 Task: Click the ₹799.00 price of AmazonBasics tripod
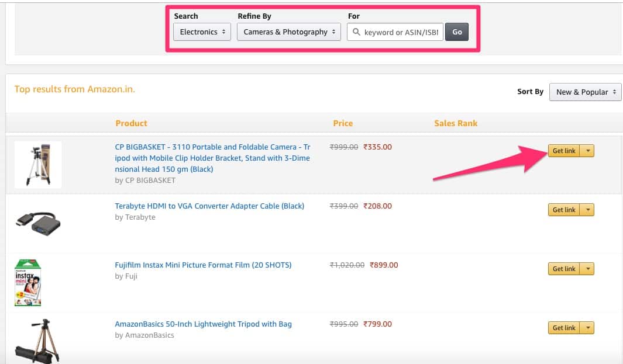(x=377, y=324)
